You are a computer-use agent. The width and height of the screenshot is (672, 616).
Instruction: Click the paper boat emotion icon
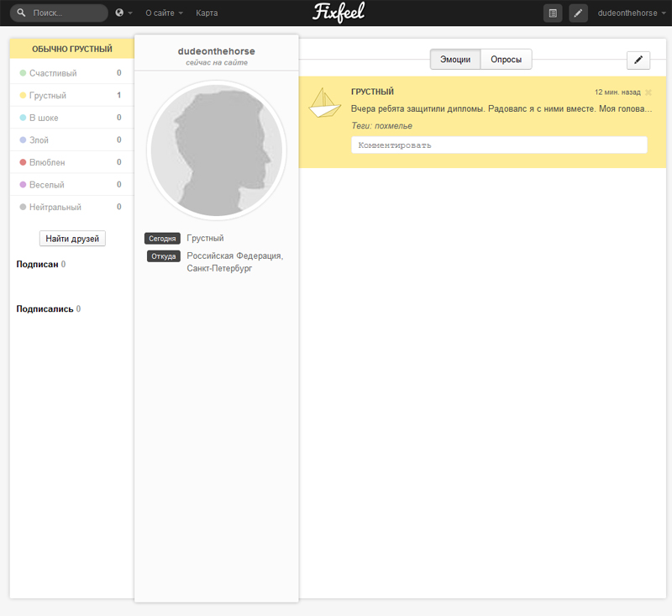[324, 103]
